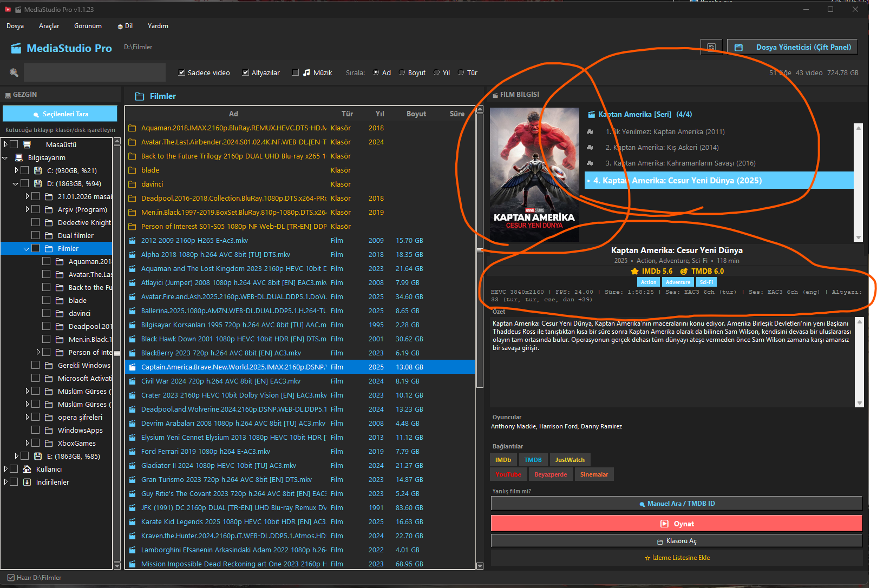Image resolution: width=877 pixels, height=588 pixels.
Task: Click the folder icon of the davinci list row
Action: pos(132,184)
